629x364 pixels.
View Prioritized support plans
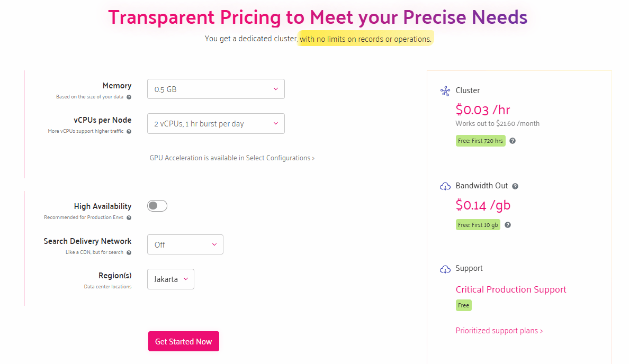click(x=499, y=330)
